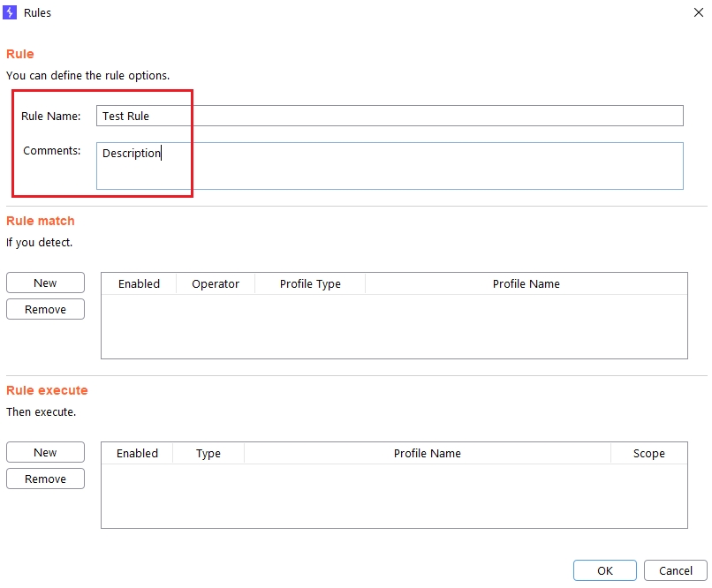Click Profile Name header in Rule match table
Screen dimensions: 712x588
pos(526,283)
